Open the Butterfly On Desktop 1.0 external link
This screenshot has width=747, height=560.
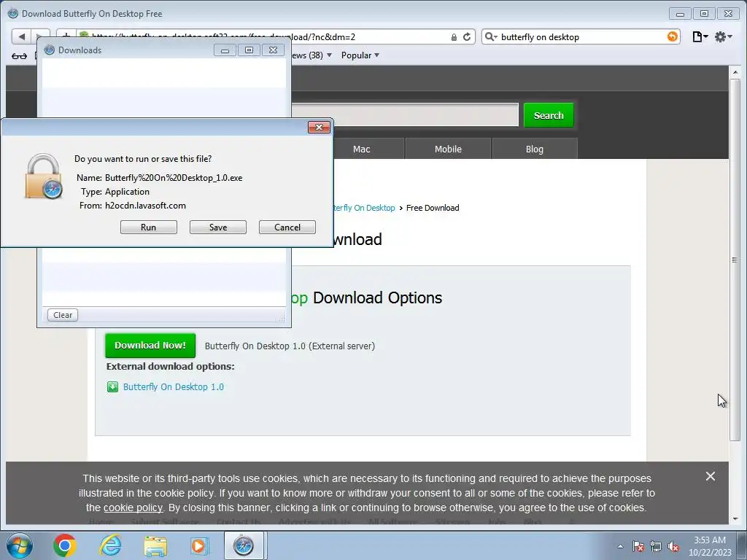(174, 386)
